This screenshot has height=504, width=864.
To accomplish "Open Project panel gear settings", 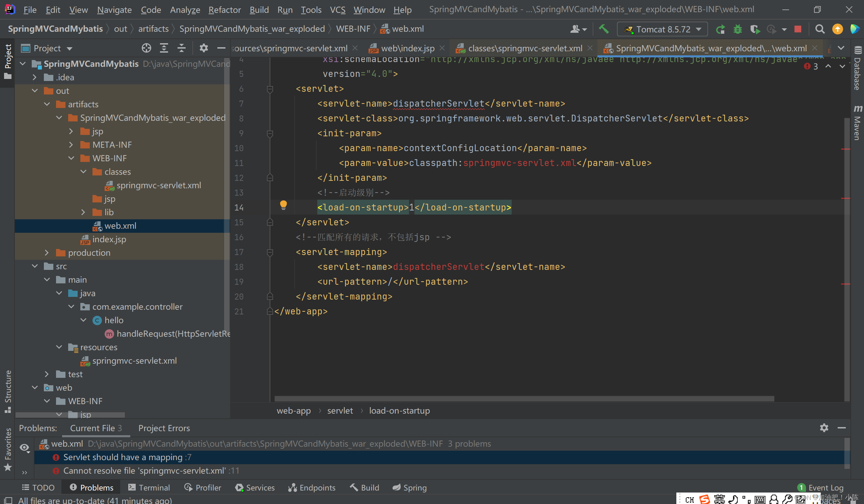I will pyautogui.click(x=204, y=48).
